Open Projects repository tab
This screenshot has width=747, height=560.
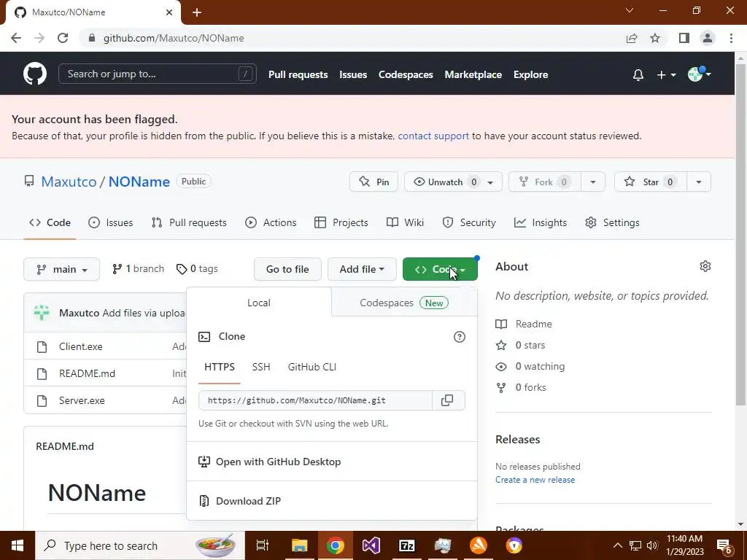(x=341, y=222)
